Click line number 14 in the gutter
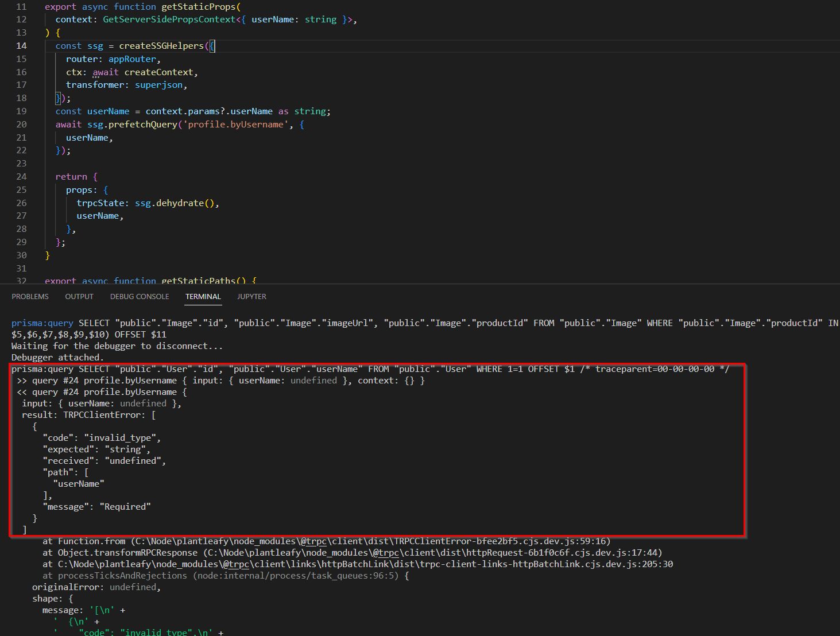 (21, 46)
